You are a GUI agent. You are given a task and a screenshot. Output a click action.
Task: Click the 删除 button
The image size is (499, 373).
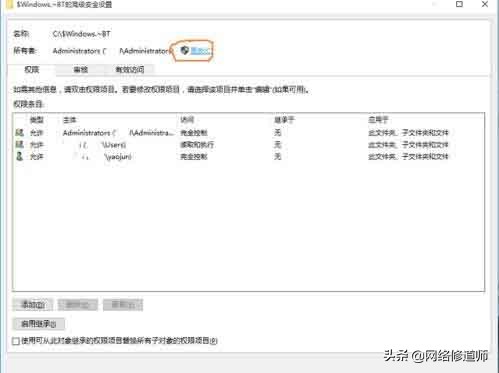[78, 304]
